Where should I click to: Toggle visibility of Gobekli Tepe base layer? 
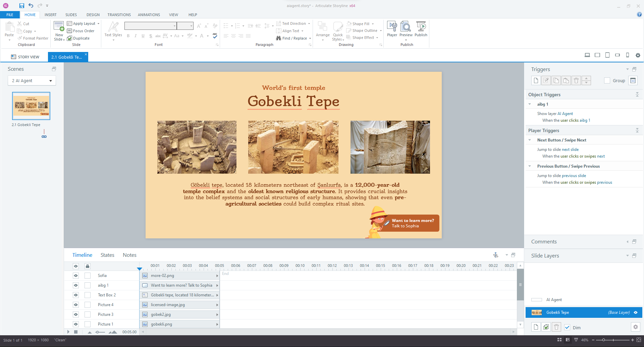tap(636, 312)
